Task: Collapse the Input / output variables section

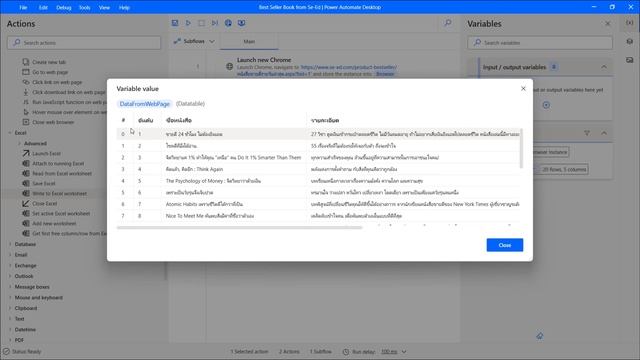Action: [604, 67]
